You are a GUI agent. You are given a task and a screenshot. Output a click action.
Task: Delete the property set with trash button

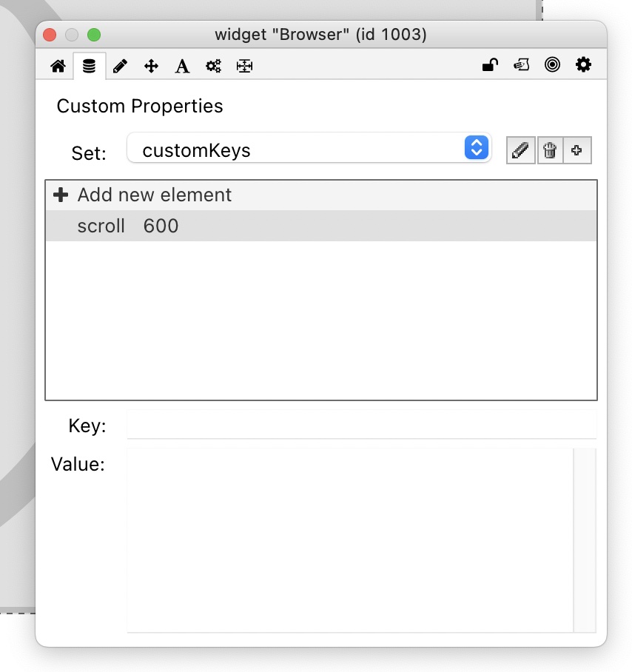(x=550, y=150)
